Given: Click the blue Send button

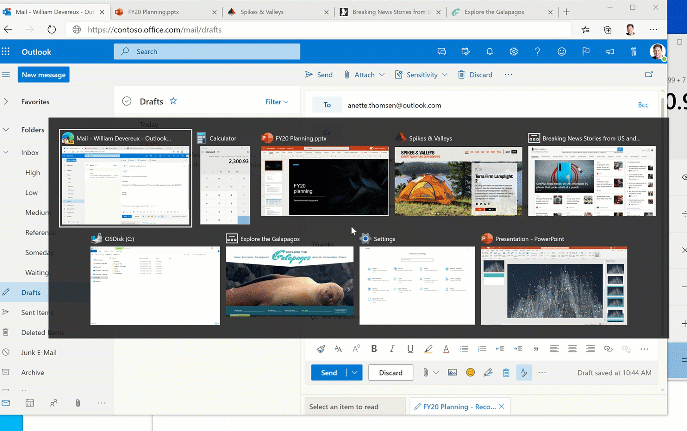Looking at the screenshot, I should 329,372.
